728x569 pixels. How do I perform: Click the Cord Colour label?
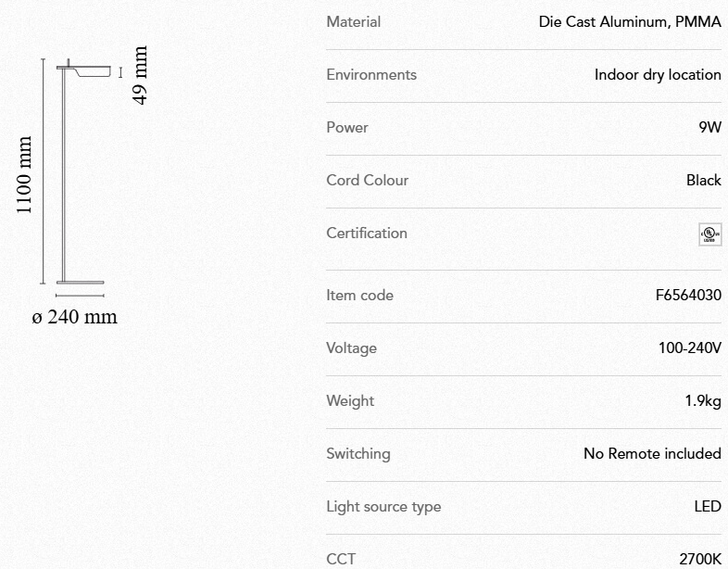coord(367,181)
